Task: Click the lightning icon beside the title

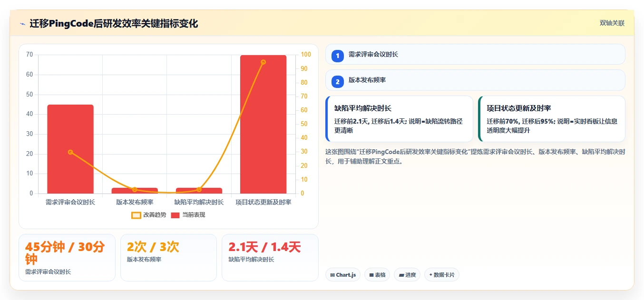Action: tap(22, 24)
